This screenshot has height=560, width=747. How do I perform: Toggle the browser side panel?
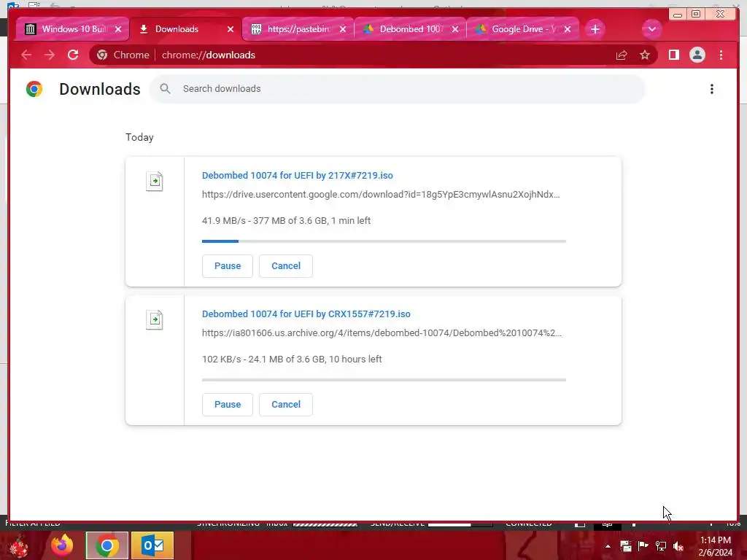(x=673, y=55)
